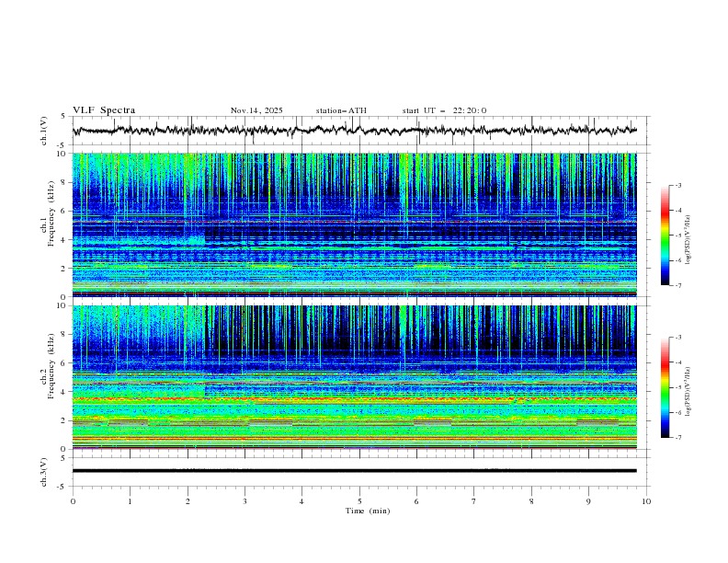The height and width of the screenshot is (563, 728).
Task: Click the '2' tick on time axis
Action: 188,501
